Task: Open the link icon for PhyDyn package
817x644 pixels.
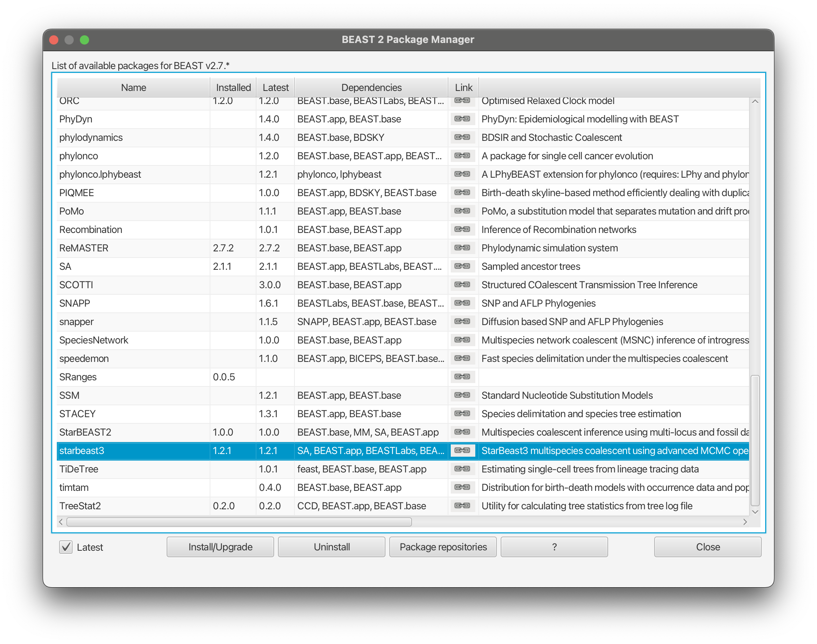Action: 462,119
